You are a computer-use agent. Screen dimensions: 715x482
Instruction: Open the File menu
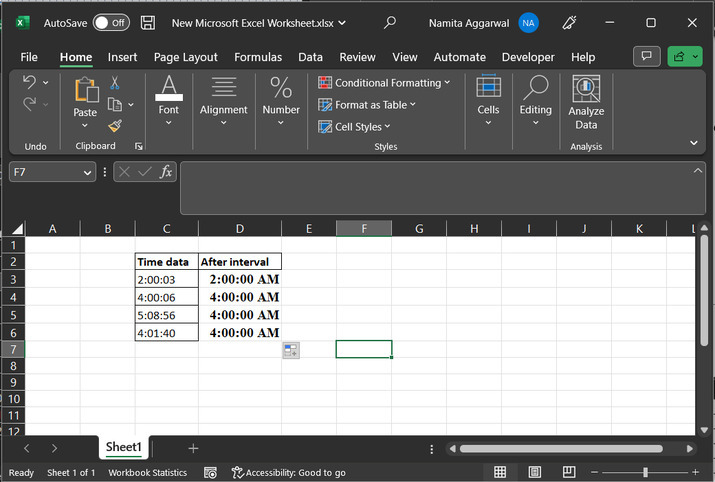click(x=29, y=57)
